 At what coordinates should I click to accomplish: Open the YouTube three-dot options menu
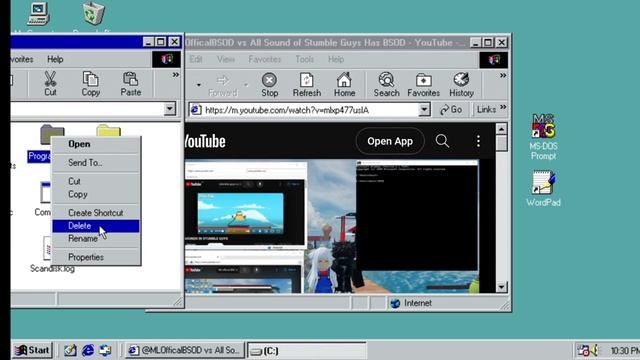(478, 141)
